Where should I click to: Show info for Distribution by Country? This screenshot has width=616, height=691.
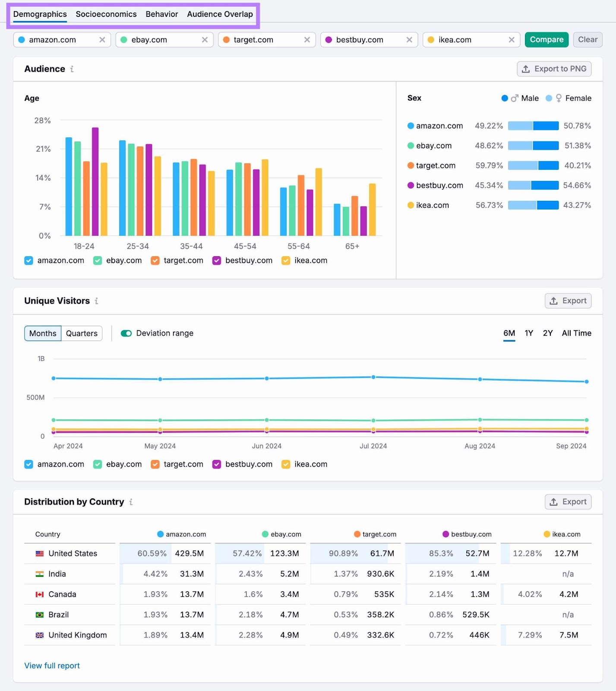(131, 502)
